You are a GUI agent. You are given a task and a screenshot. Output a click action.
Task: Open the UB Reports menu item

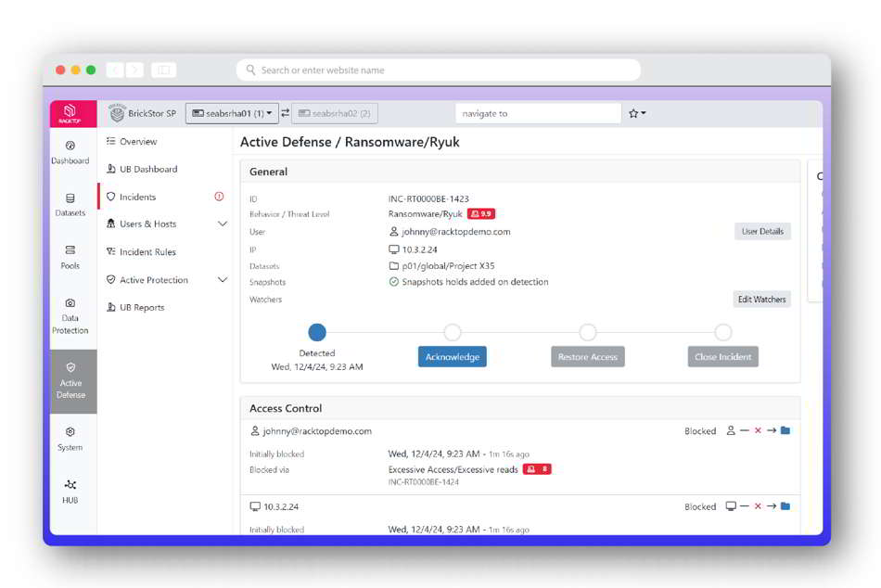click(x=135, y=308)
